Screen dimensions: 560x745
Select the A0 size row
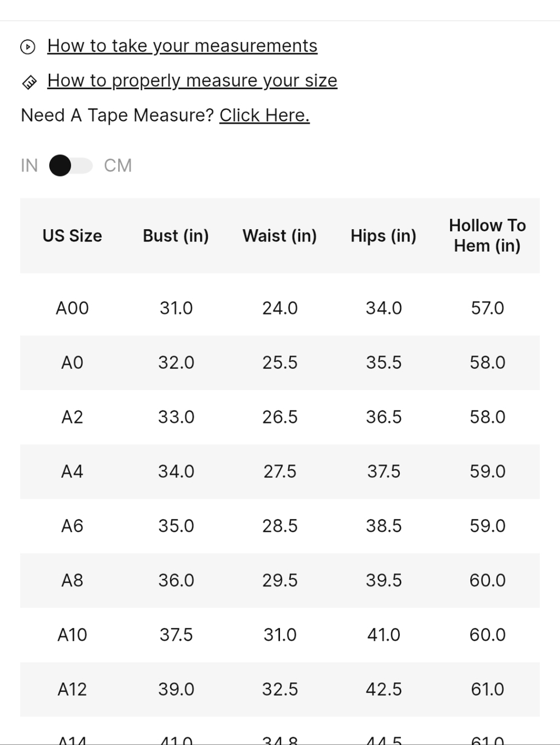280,362
